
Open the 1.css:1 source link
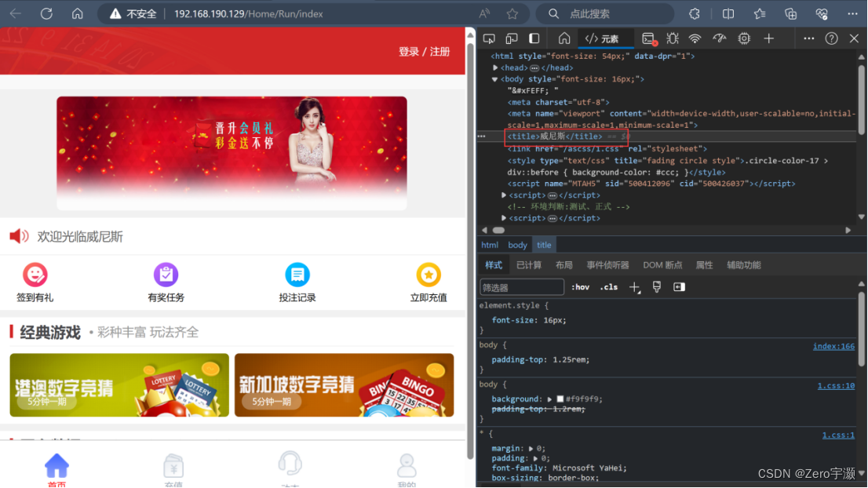coord(838,435)
